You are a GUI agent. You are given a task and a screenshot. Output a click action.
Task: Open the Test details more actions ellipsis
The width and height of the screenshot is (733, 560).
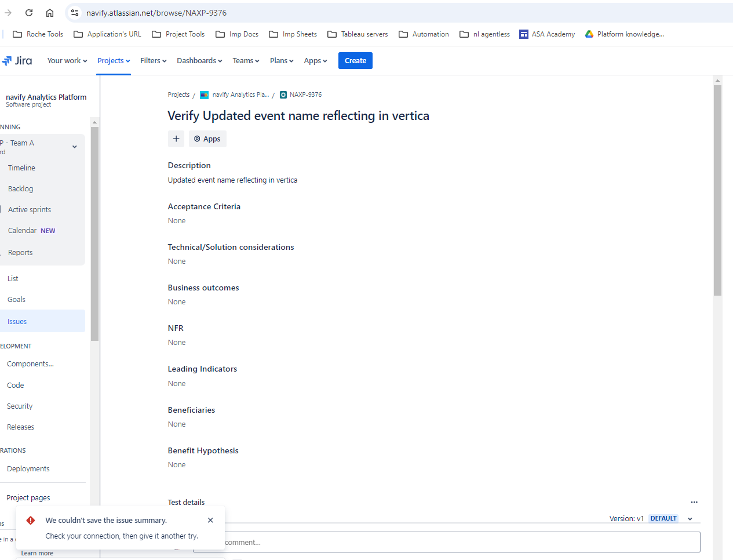[x=694, y=502]
